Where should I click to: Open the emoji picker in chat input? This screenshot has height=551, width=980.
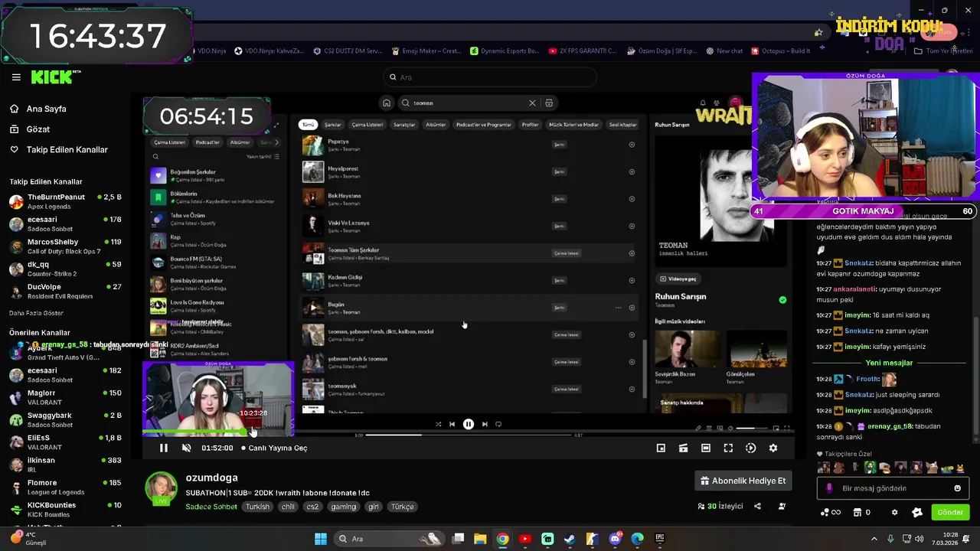[957, 488]
